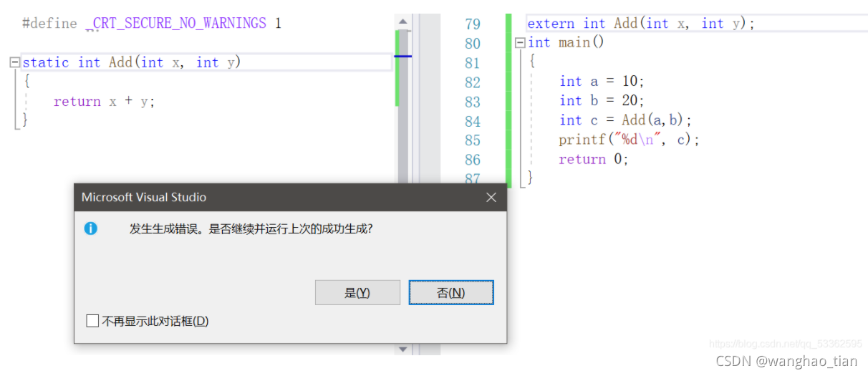This screenshot has width=868, height=376.
Task: Click the #define _CRT_SECURE_NO_WARNINGS line
Action: pyautogui.click(x=152, y=24)
